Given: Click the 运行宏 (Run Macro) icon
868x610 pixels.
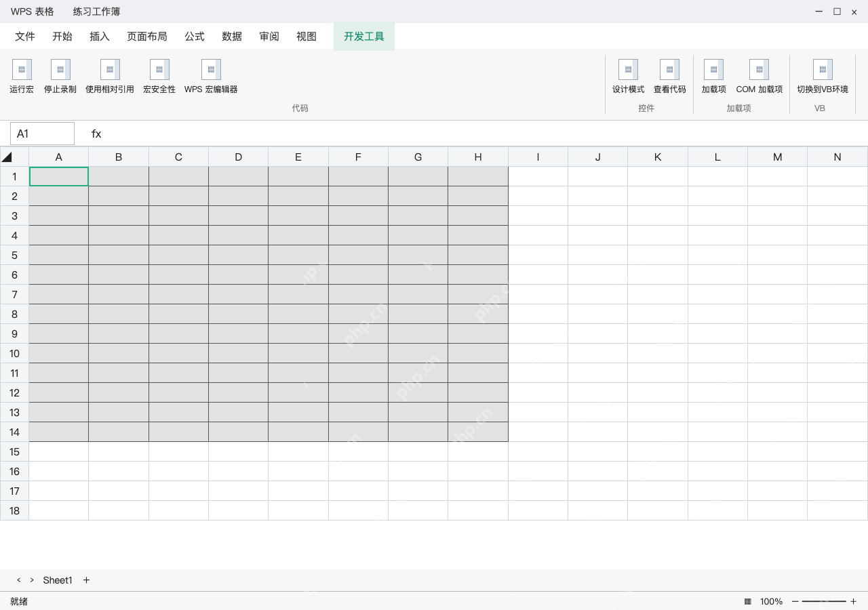Looking at the screenshot, I should [x=22, y=69].
